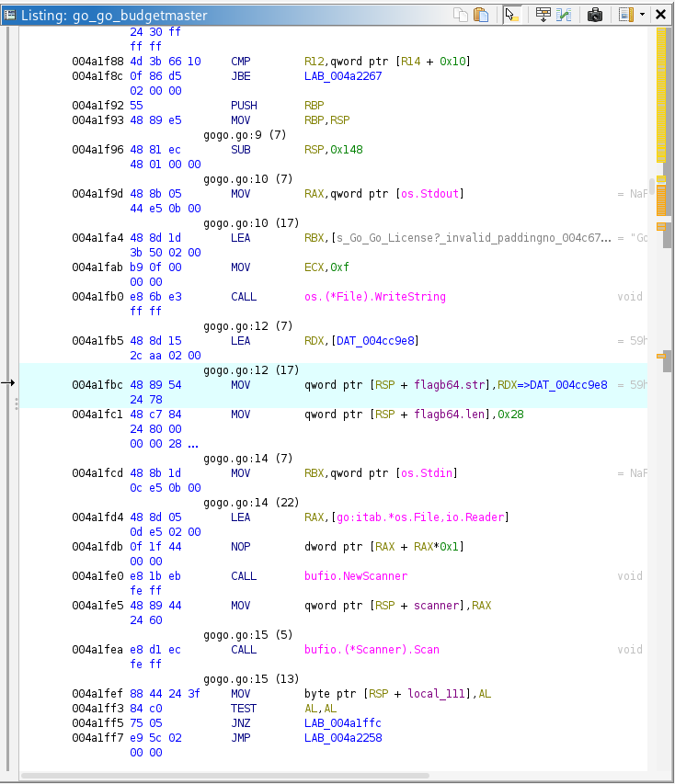Viewport: 675px width, 784px height.
Task: Select the CMP mnemonic
Action: coord(241,62)
